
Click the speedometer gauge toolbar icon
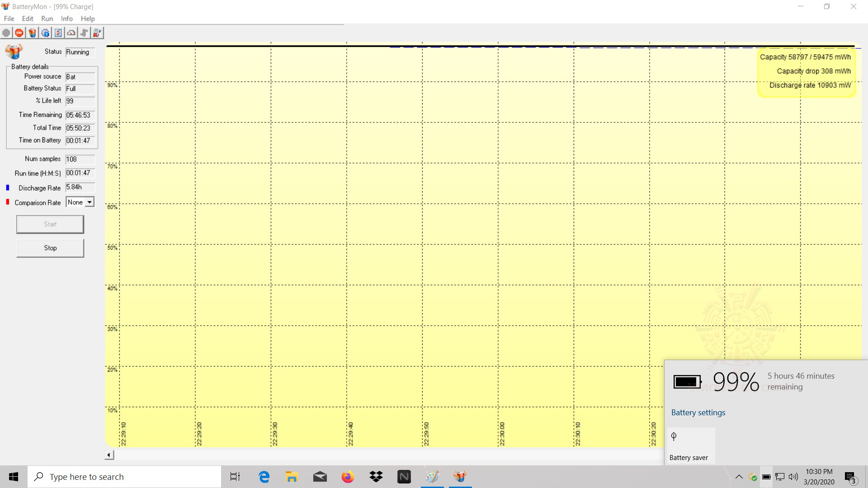pos(71,33)
